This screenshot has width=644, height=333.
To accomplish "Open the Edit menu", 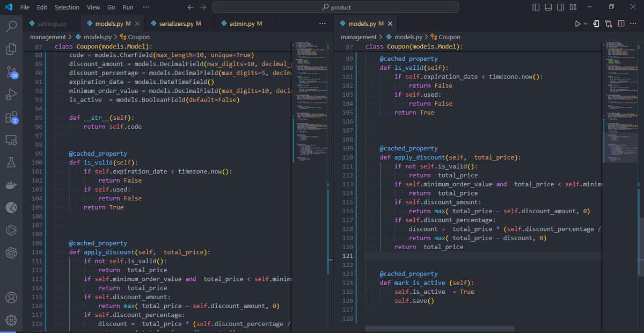I will (x=42, y=8).
